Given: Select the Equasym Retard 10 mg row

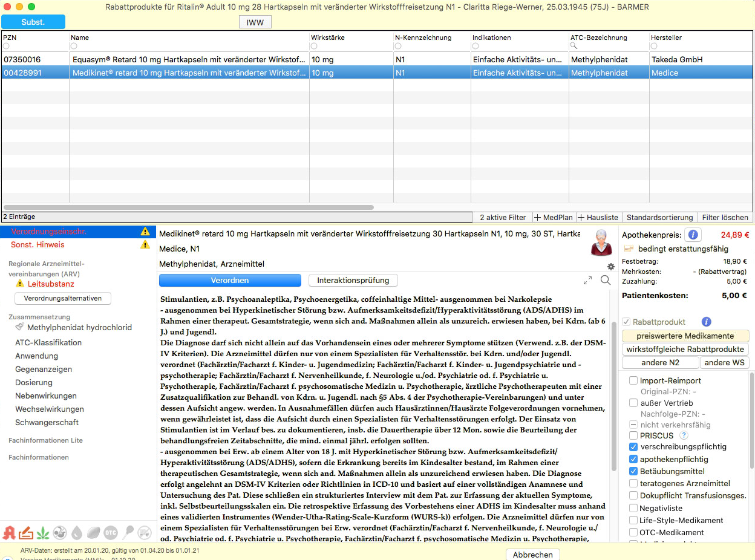Looking at the screenshot, I should click(x=377, y=59).
